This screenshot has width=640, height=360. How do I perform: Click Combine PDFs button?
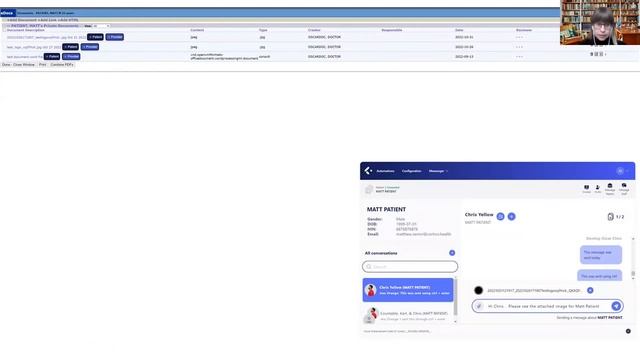point(62,65)
